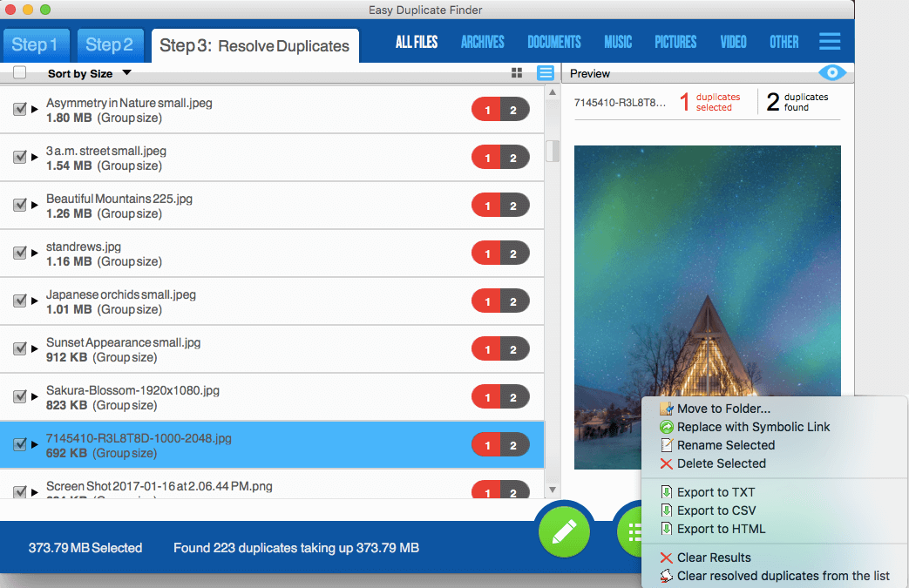This screenshot has height=588, width=909.
Task: Expand the Japanese orchids group
Action: pyautogui.click(x=35, y=301)
